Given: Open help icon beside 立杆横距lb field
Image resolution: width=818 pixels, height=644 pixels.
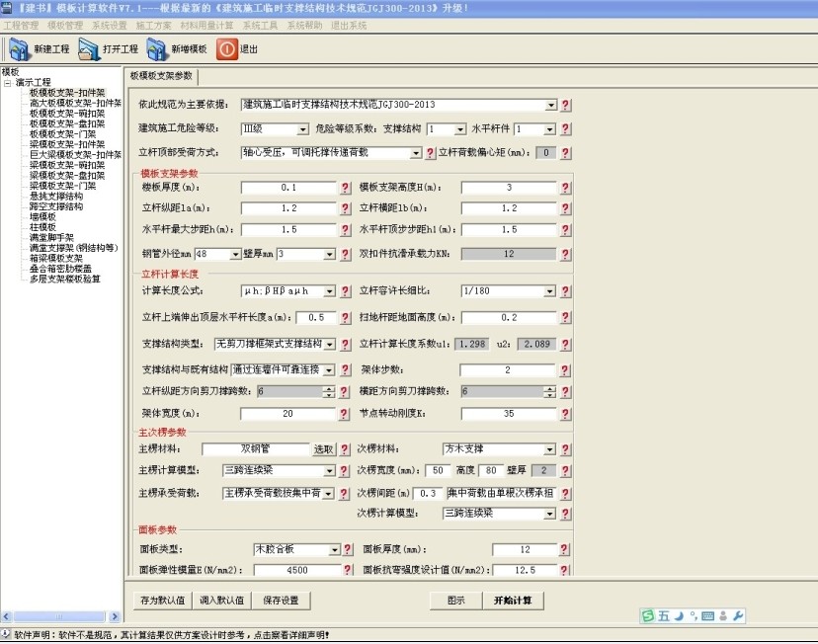Looking at the screenshot, I should point(565,208).
